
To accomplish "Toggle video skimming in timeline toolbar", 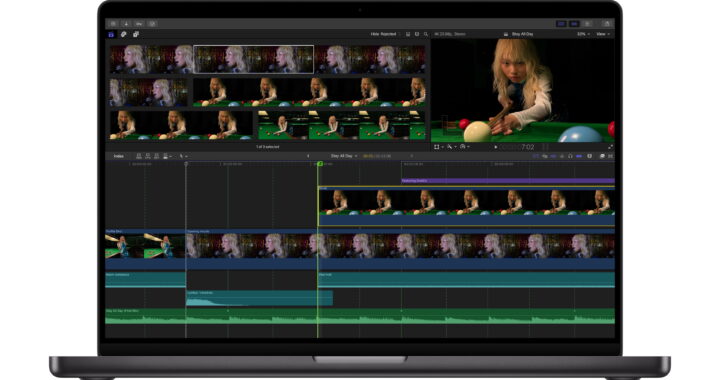I will 553,156.
